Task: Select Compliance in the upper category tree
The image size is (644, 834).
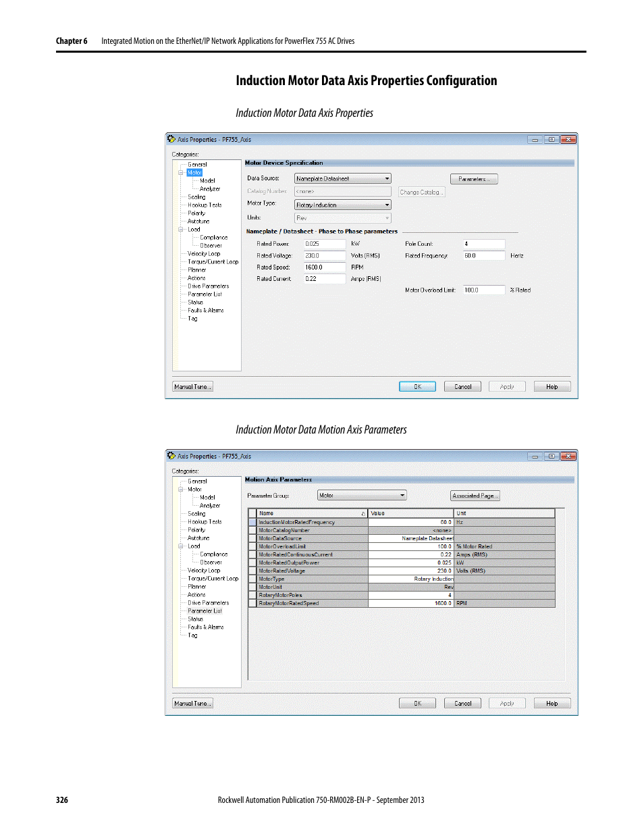Action: 213,238
